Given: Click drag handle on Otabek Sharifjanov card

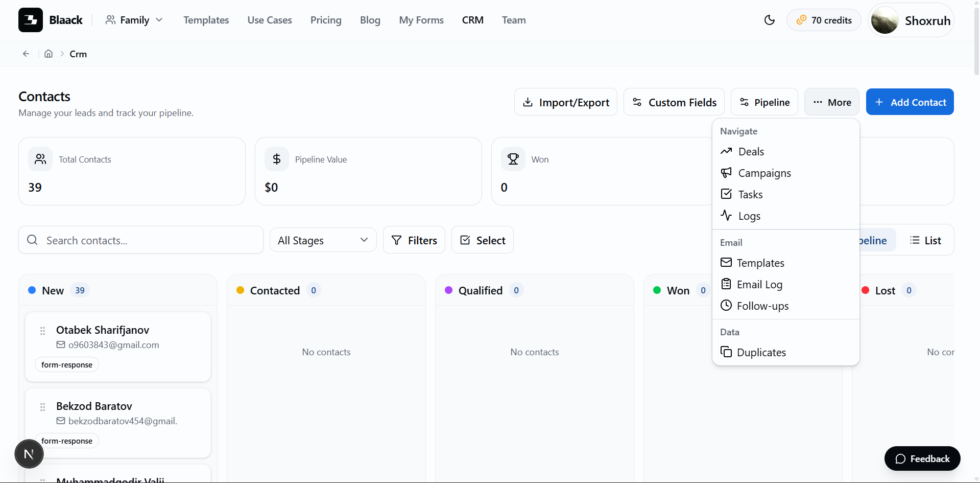Looking at the screenshot, I should [43, 331].
